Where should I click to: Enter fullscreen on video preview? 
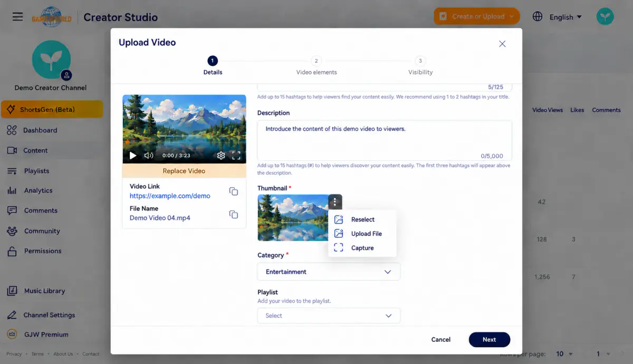[236, 156]
